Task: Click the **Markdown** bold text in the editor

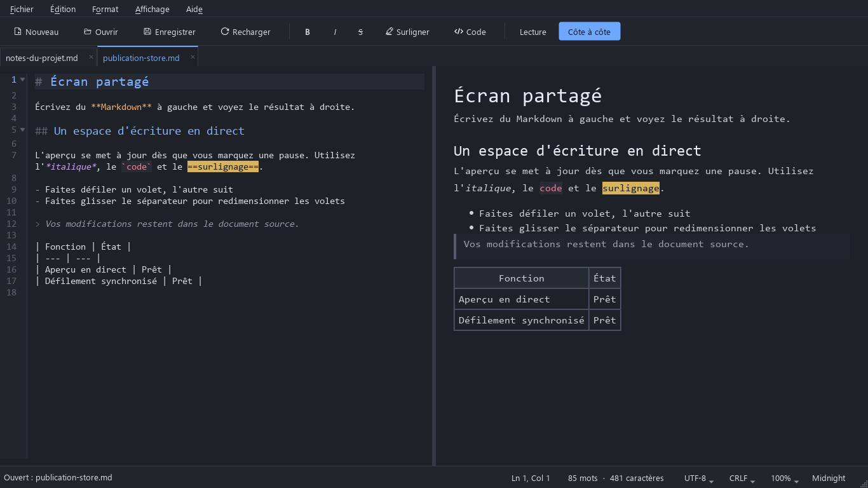Action: tap(121, 107)
